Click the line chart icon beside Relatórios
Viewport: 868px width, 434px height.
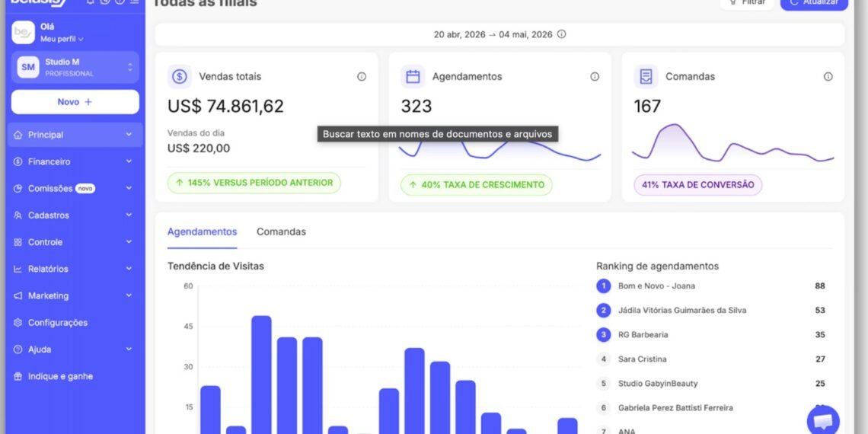point(18,269)
